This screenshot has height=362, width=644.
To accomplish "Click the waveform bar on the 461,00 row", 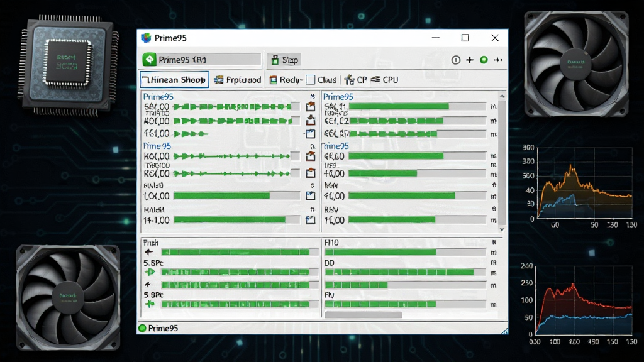I will pos(191,134).
